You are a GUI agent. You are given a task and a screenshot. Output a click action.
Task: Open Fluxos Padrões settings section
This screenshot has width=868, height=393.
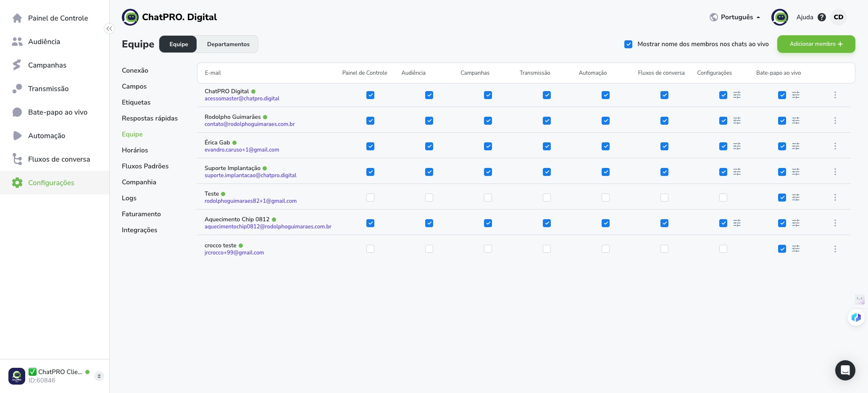point(145,166)
